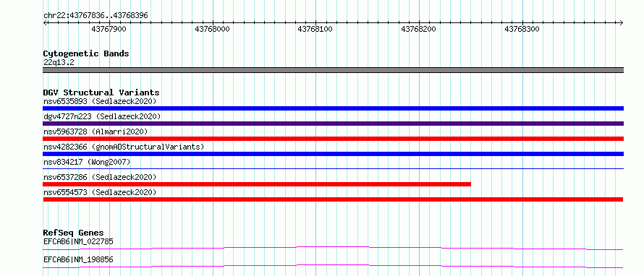The image size is (644, 276).
Task: Select the red nsv5963728 variant bar
Action: tap(333, 139)
